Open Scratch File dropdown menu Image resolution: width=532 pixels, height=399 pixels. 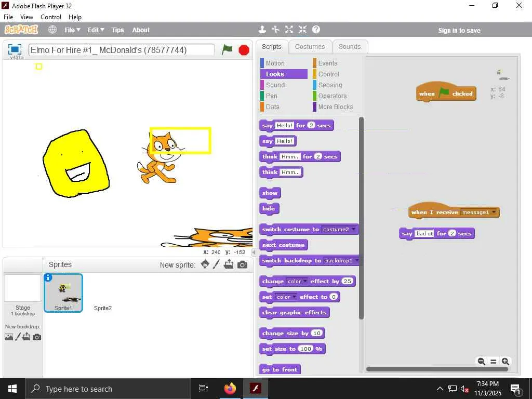tap(73, 30)
